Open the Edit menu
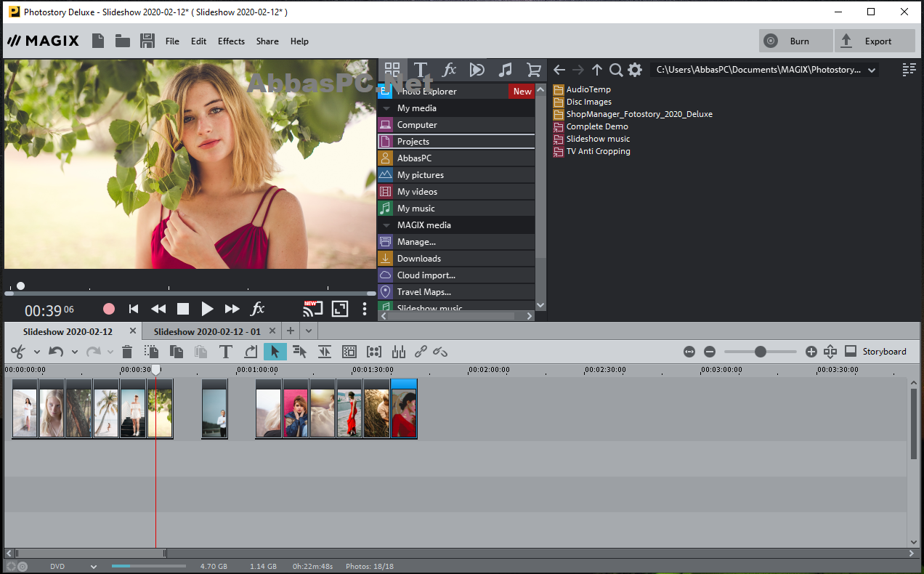 click(x=199, y=41)
